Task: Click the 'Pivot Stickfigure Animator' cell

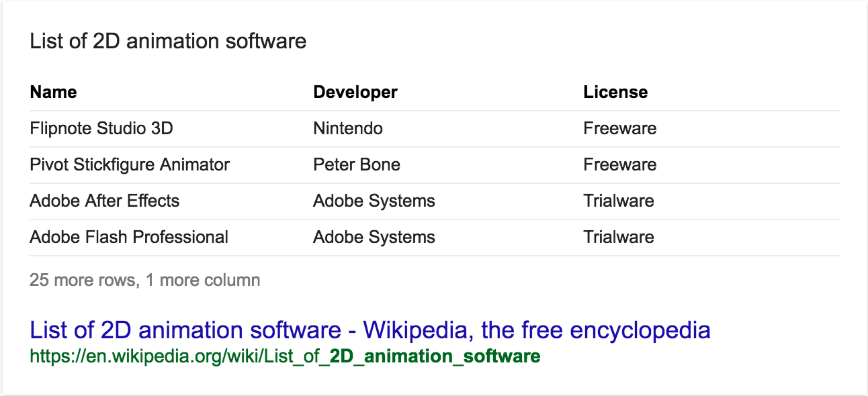Action: point(130,164)
